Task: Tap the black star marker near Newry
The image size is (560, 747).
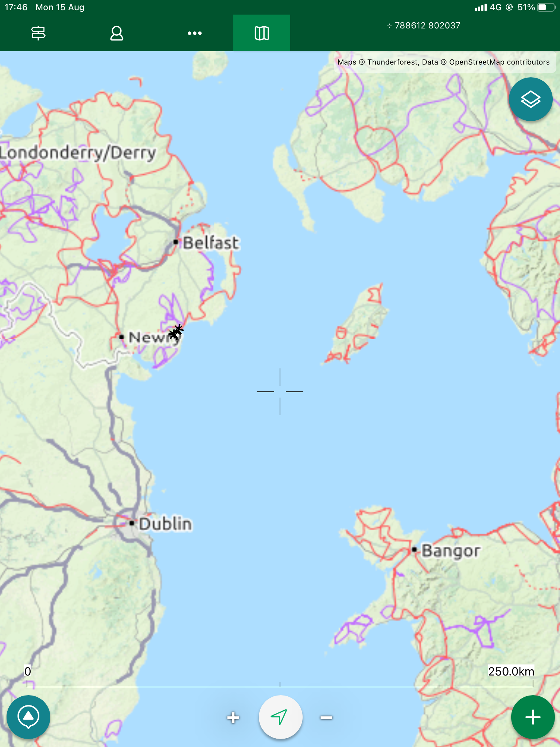Action: (x=176, y=332)
